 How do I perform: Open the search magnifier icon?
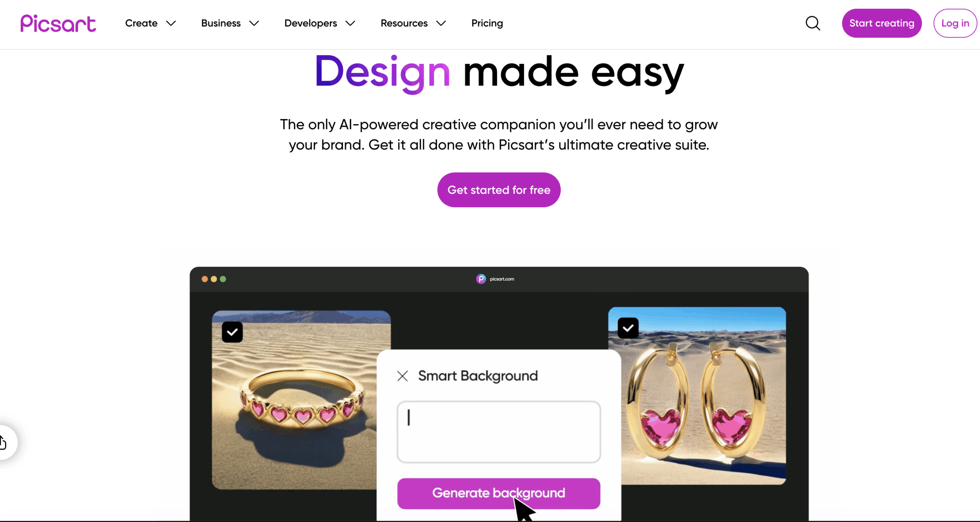[x=813, y=23]
